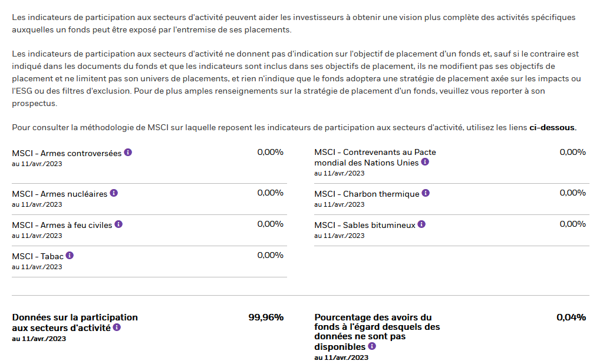Click 'MSCI - Armes nucléaires' label
The width and height of the screenshot is (616, 364).
coord(60,194)
